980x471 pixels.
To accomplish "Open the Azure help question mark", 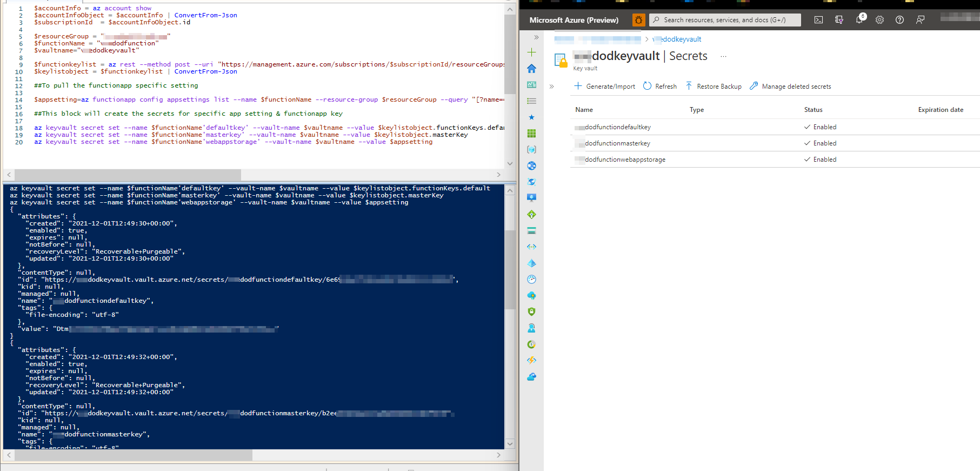I will tap(899, 20).
